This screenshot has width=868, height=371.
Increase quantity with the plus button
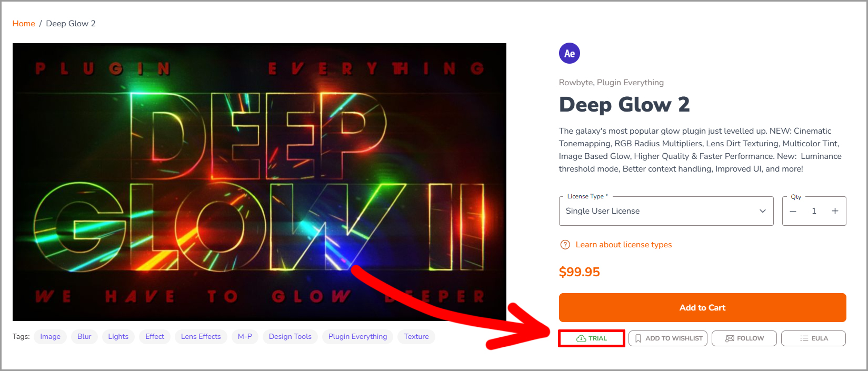coord(835,211)
